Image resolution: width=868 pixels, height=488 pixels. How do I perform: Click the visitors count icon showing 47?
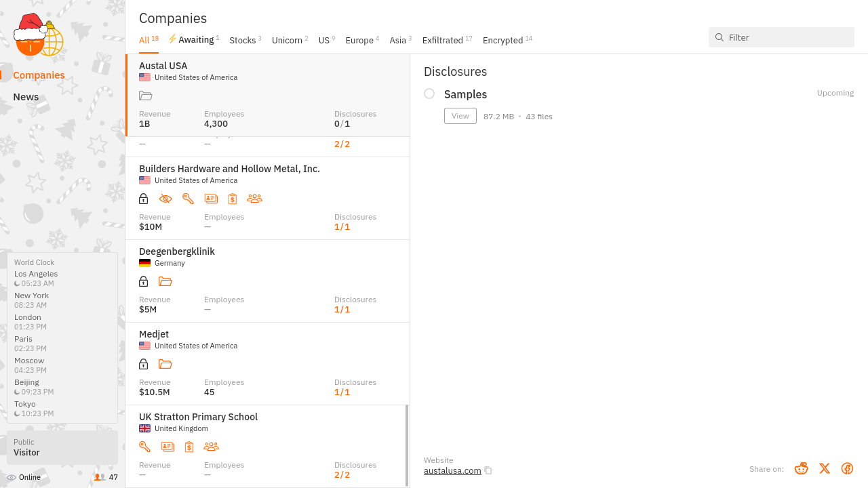click(100, 477)
